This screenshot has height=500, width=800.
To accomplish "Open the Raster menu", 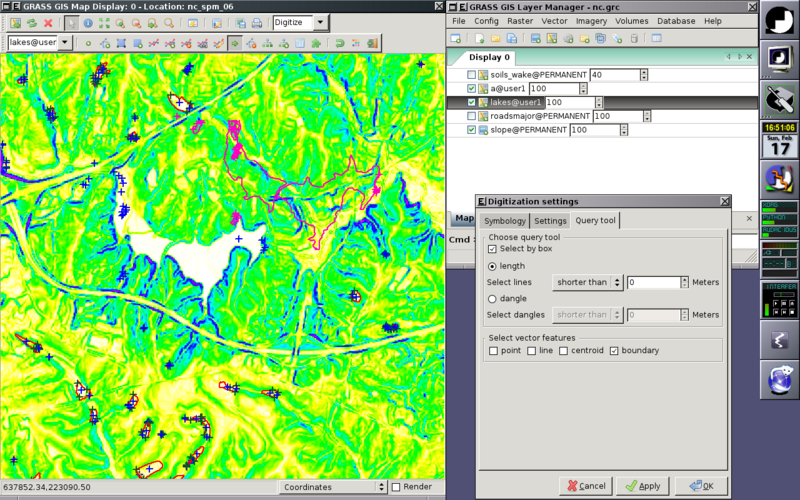I will click(520, 21).
